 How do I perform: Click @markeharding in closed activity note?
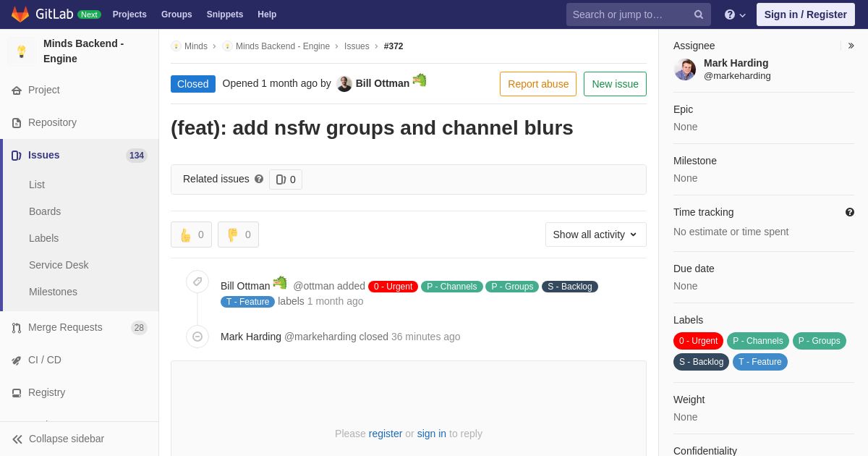tap(320, 337)
